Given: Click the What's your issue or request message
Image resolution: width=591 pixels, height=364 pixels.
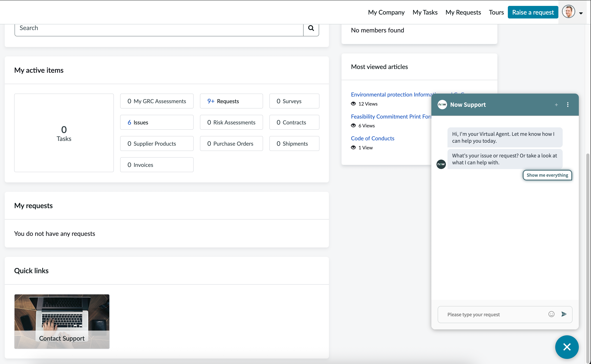Looking at the screenshot, I should (505, 159).
